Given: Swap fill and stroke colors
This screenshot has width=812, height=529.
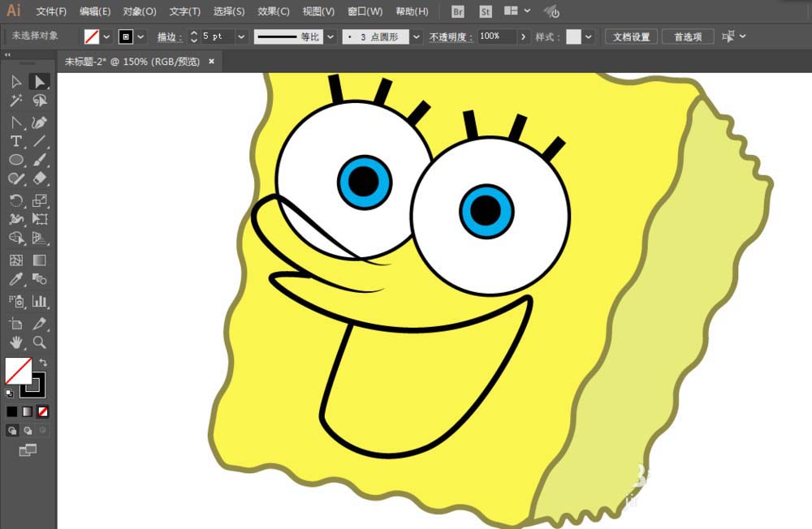Looking at the screenshot, I should point(43,363).
